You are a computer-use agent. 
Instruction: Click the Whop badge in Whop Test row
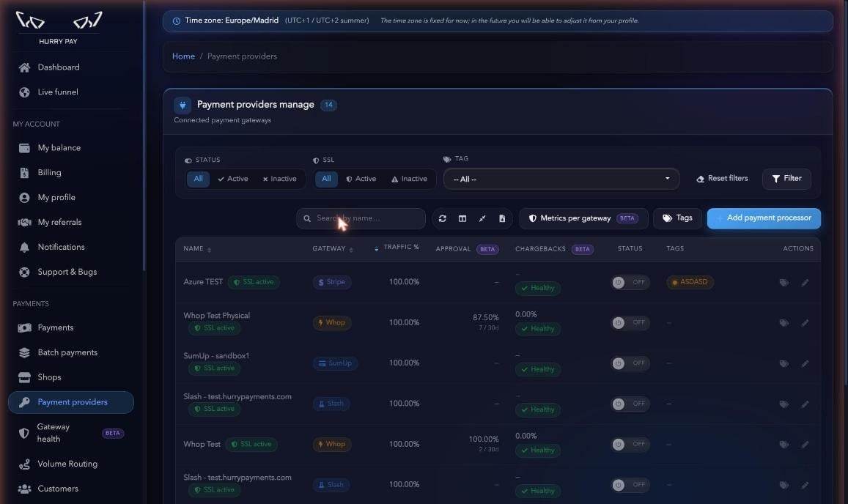click(332, 445)
